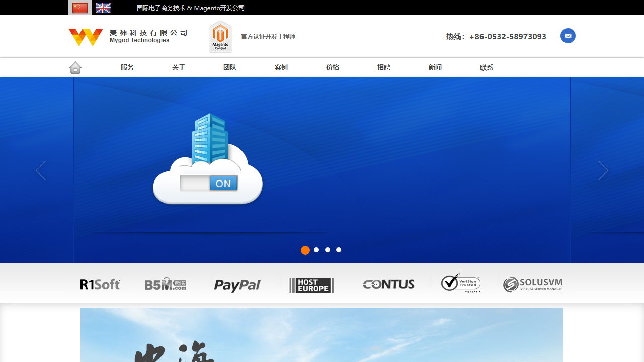Viewport: 644px width, 362px height.
Task: Click the Host Europe partner logo
Action: point(311,285)
